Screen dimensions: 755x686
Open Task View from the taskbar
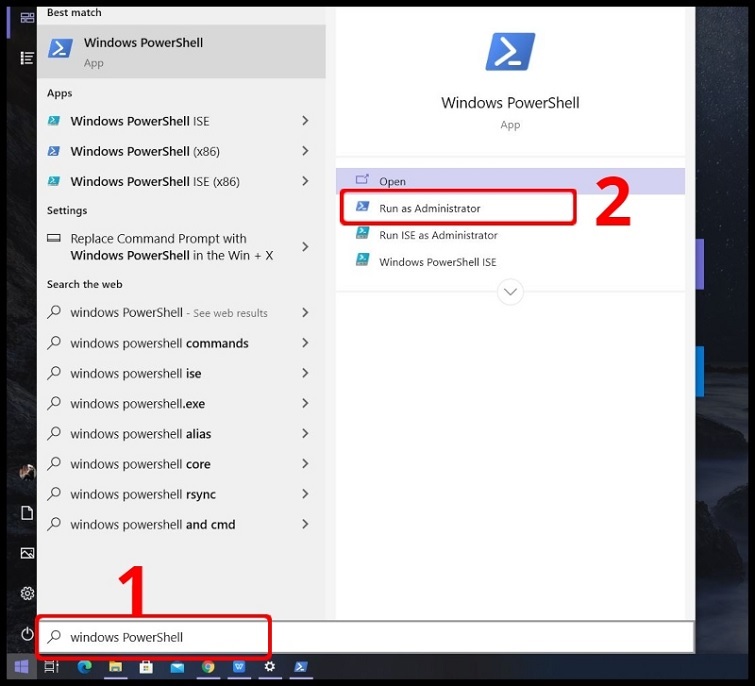point(53,667)
